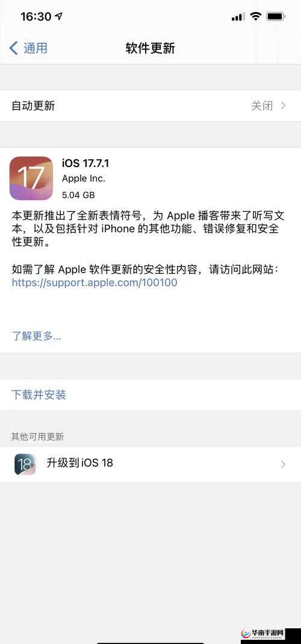Screen dimensions: 301x644
Task: Tap the 软件更新 page title
Action: pyautogui.click(x=150, y=48)
